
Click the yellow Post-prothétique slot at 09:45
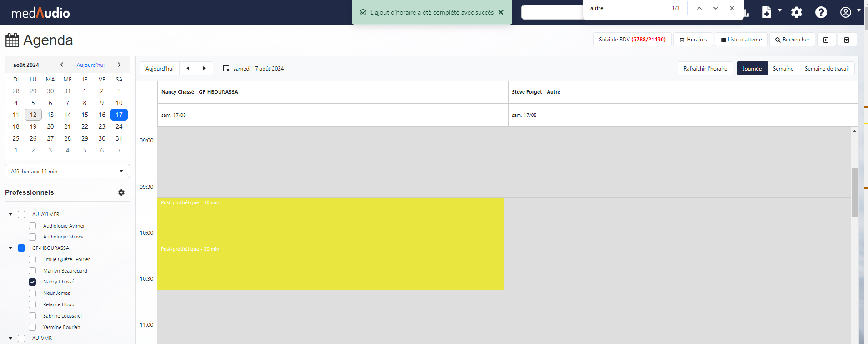pyautogui.click(x=330, y=221)
